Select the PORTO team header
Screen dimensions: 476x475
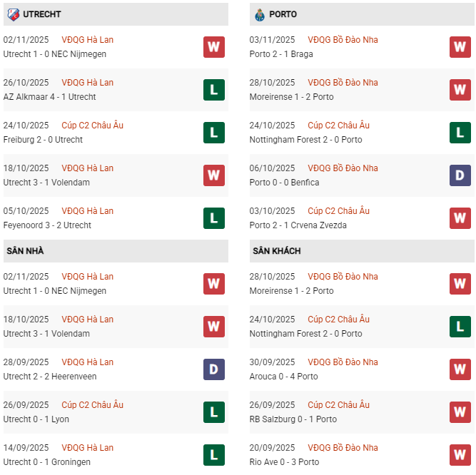click(283, 14)
